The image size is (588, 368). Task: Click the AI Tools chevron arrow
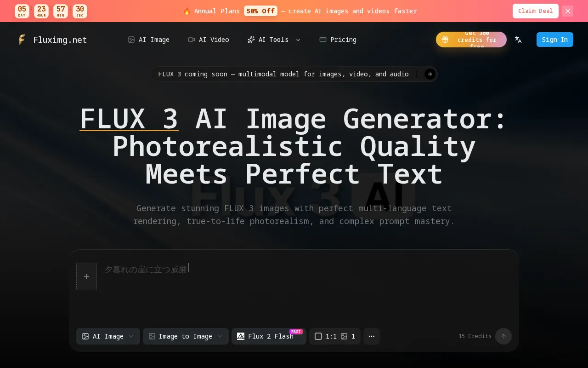[298, 40]
